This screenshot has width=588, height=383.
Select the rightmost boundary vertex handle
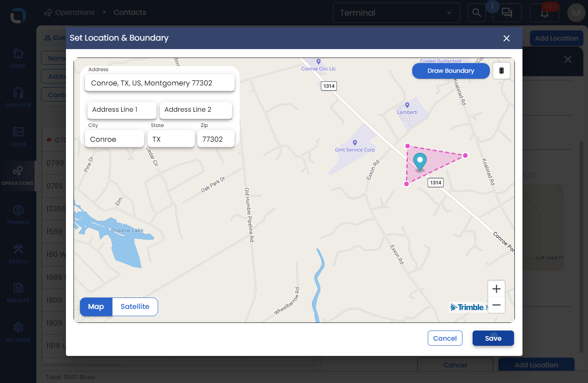coord(465,155)
